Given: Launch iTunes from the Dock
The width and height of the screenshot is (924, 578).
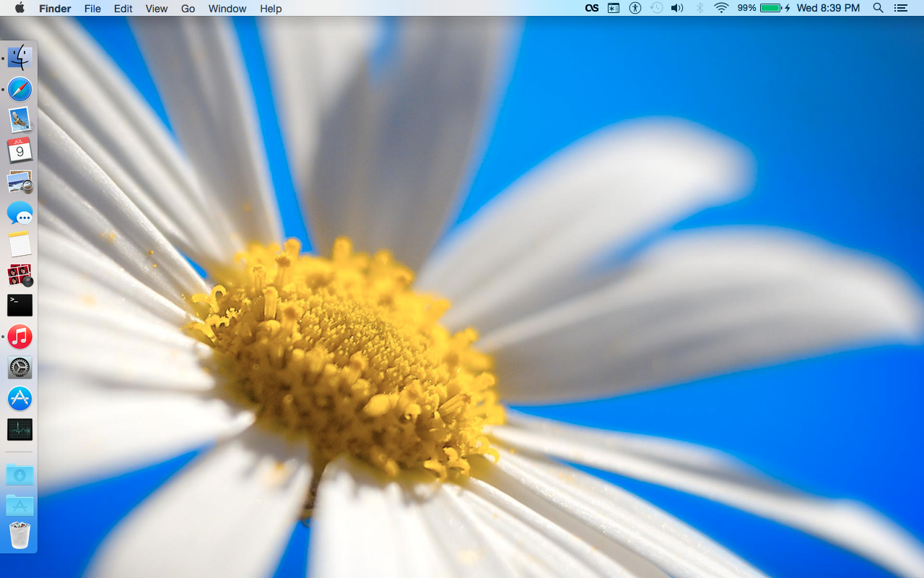Looking at the screenshot, I should point(19,337).
